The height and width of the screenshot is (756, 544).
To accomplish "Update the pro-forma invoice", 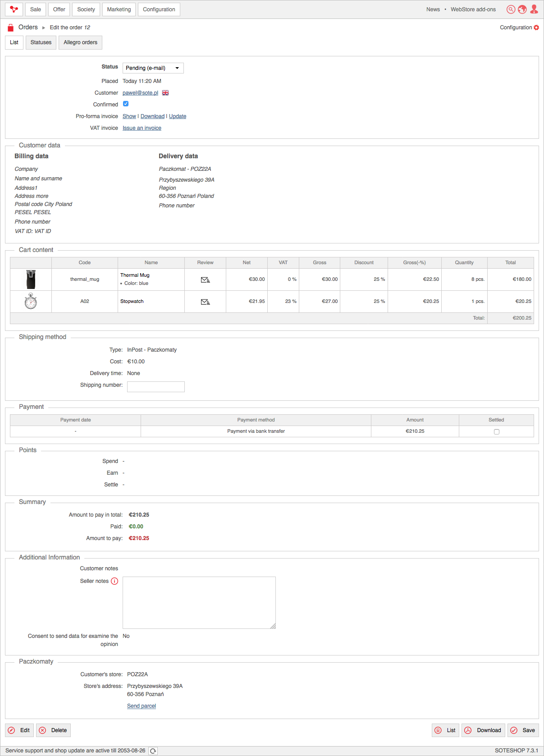I will pyautogui.click(x=178, y=116).
